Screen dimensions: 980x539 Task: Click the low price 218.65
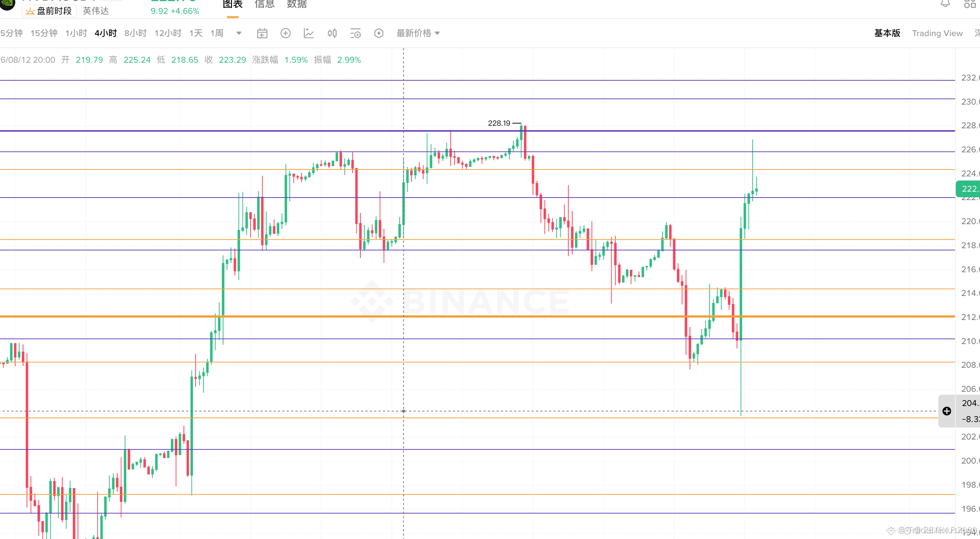pyautogui.click(x=184, y=60)
